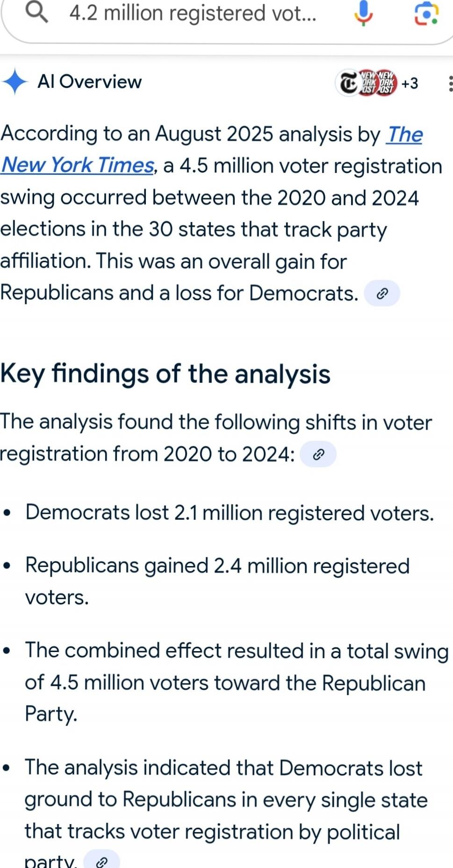Viewport: 453px width, 868px height.
Task: Expand the '+3' additional sources
Action: [410, 83]
